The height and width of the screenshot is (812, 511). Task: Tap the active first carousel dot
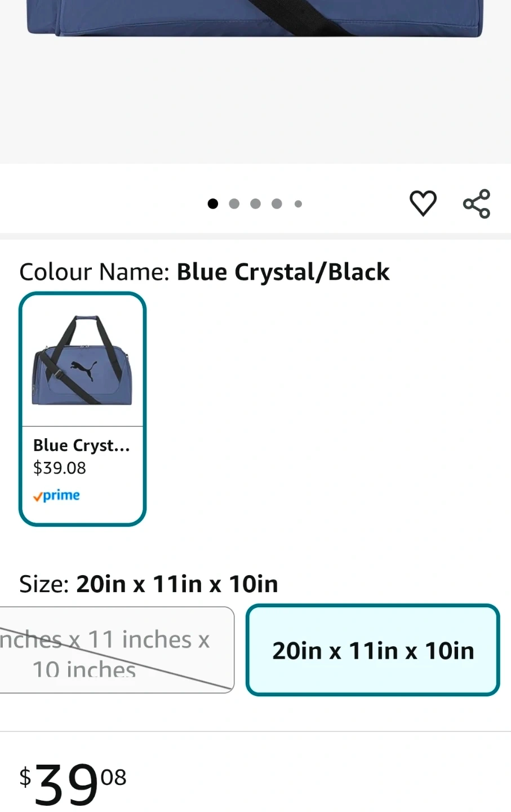[x=213, y=204]
